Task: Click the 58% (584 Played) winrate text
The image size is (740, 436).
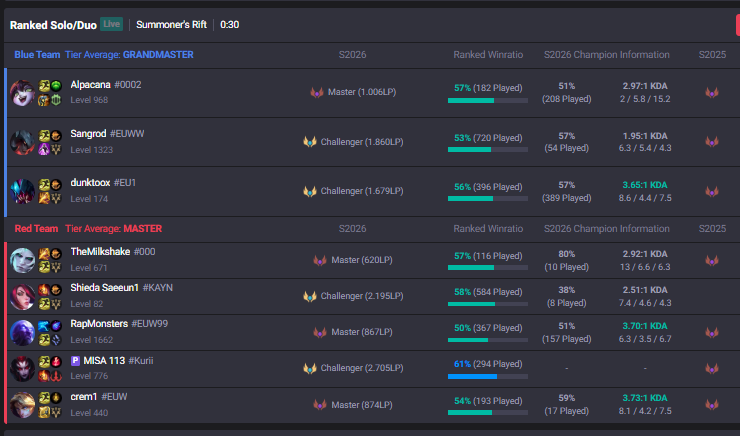Action: point(488,292)
